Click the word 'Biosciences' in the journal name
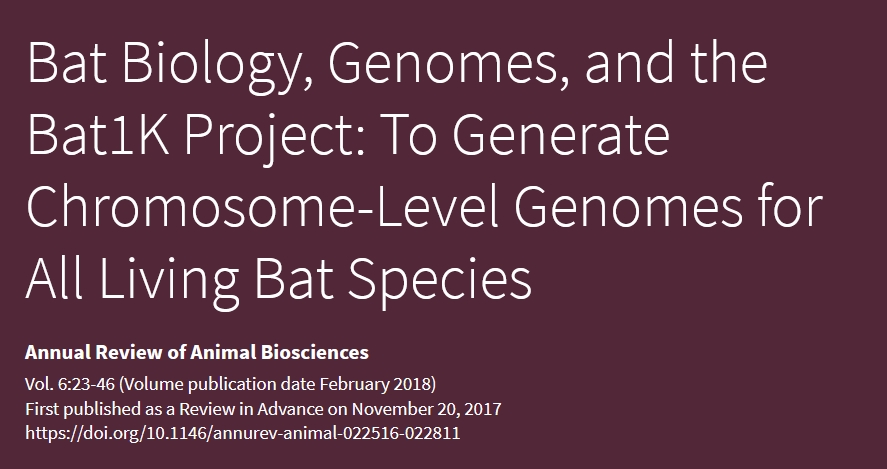Image resolution: width=887 pixels, height=469 pixels. [x=315, y=352]
